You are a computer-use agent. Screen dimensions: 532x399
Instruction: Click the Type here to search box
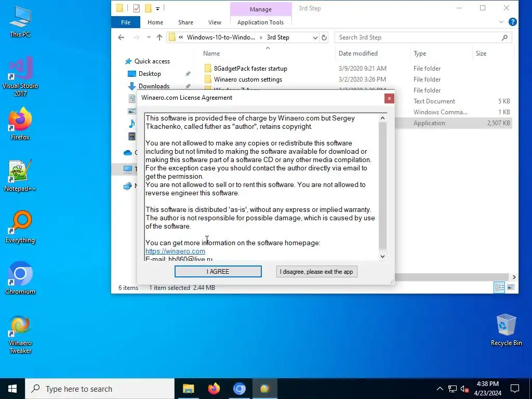pos(100,389)
